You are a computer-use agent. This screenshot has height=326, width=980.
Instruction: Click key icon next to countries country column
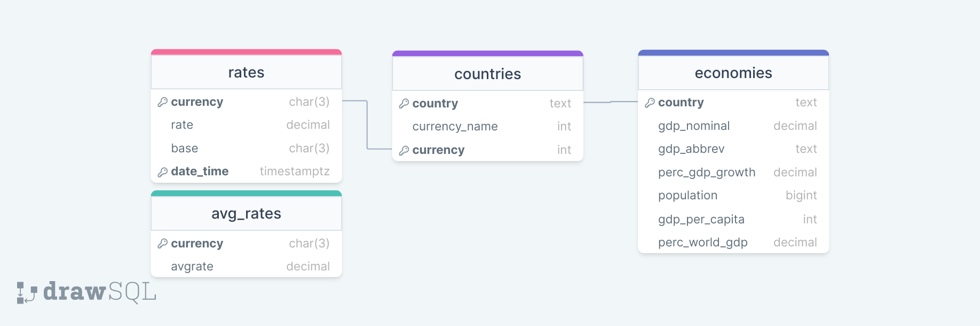(x=404, y=104)
